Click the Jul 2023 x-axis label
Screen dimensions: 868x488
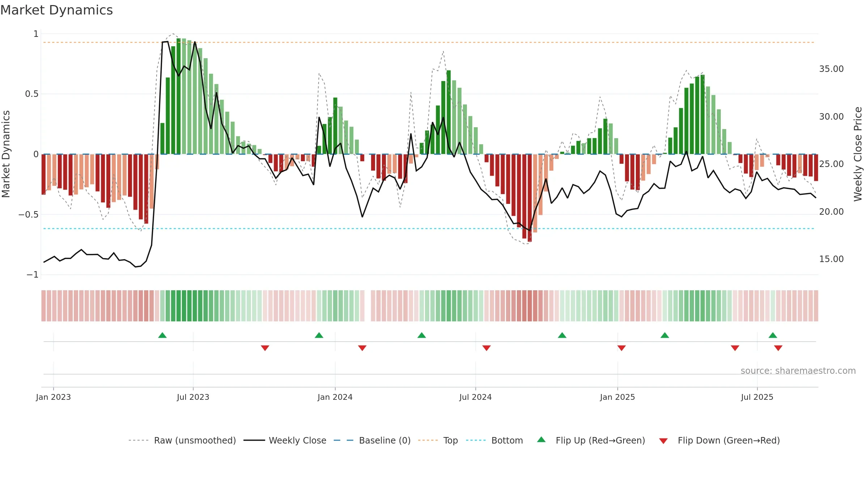(x=193, y=397)
